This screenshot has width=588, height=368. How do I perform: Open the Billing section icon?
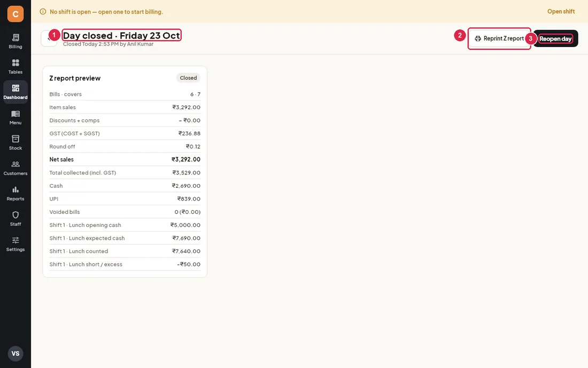(16, 37)
